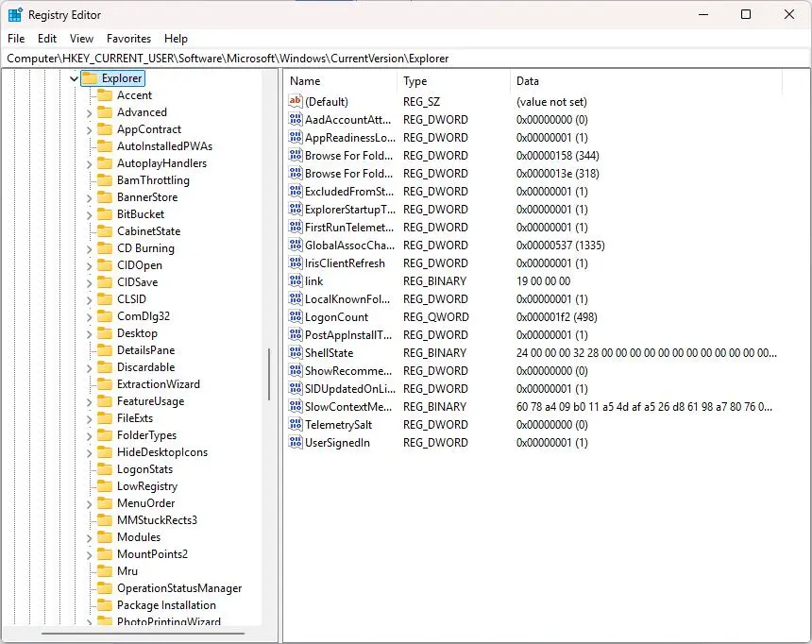Click the data value 0x00000537 (1335)
This screenshot has width=812, height=644.
click(x=560, y=246)
